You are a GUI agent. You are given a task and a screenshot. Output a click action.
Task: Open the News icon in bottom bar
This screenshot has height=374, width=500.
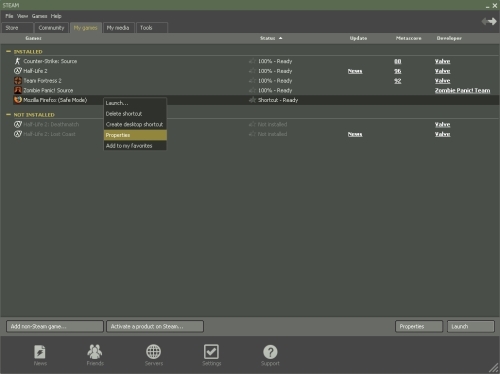click(40, 352)
